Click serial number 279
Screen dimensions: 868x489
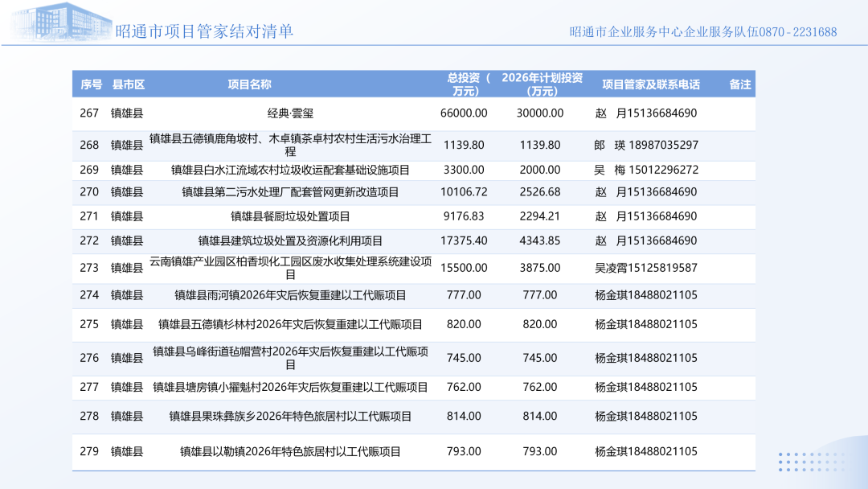[x=89, y=452]
